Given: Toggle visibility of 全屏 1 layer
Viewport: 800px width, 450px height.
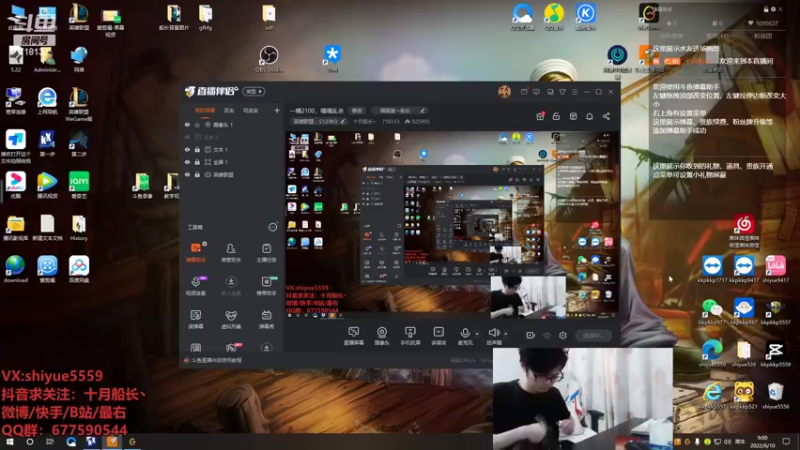Looking at the screenshot, I should tap(187, 162).
